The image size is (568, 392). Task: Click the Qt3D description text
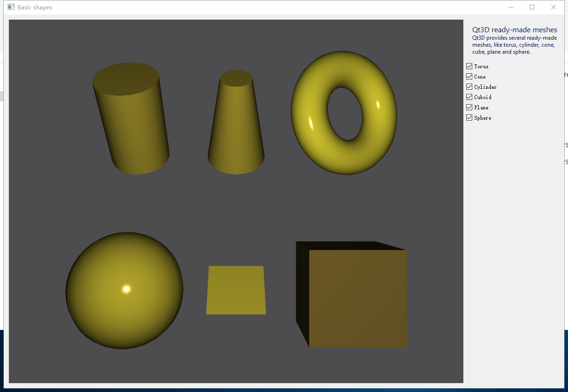514,44
